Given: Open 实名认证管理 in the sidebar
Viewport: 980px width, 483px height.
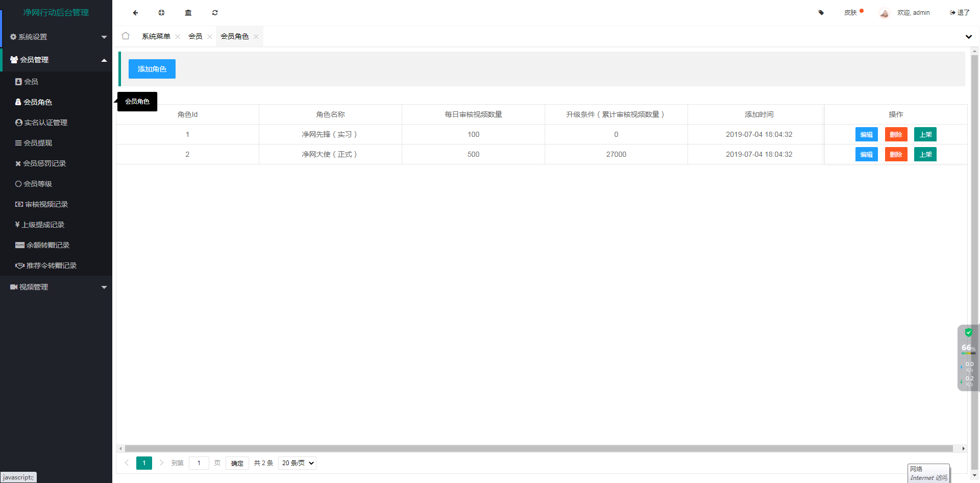Looking at the screenshot, I should [x=56, y=123].
